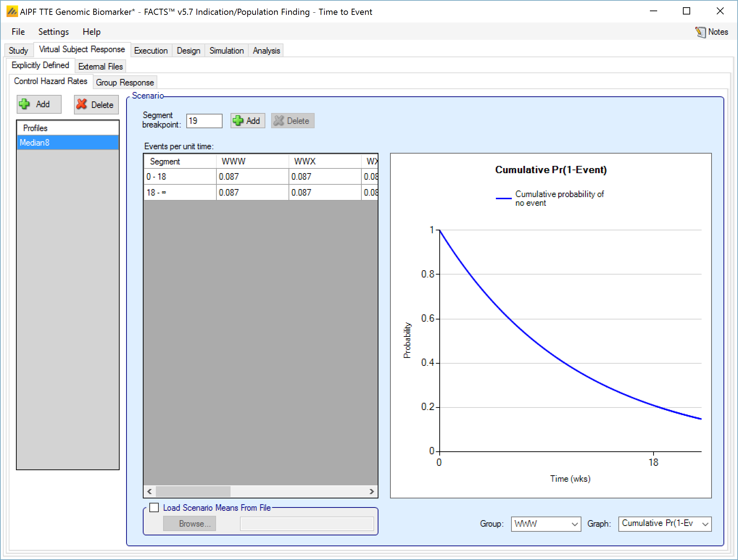Click the disabled Browse button
The image size is (738, 560).
pyautogui.click(x=190, y=524)
